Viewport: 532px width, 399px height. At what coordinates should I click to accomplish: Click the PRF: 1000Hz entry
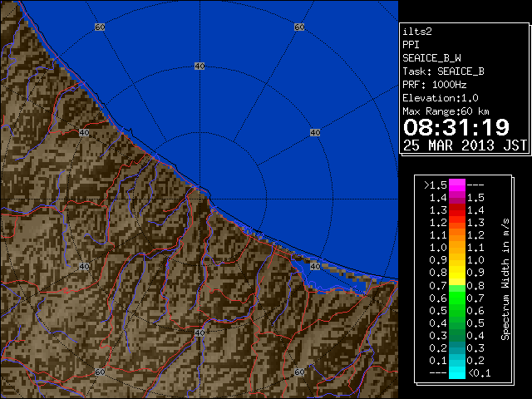435,85
